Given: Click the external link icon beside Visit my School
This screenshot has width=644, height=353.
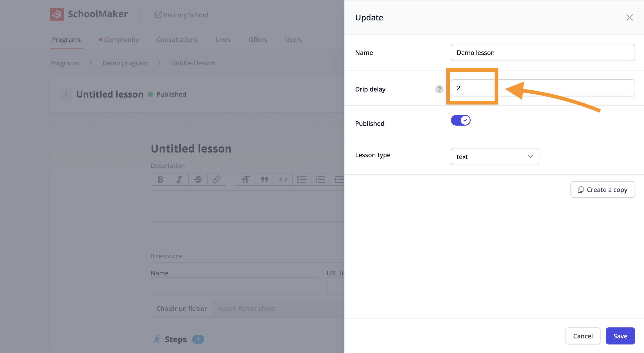Looking at the screenshot, I should pyautogui.click(x=158, y=15).
